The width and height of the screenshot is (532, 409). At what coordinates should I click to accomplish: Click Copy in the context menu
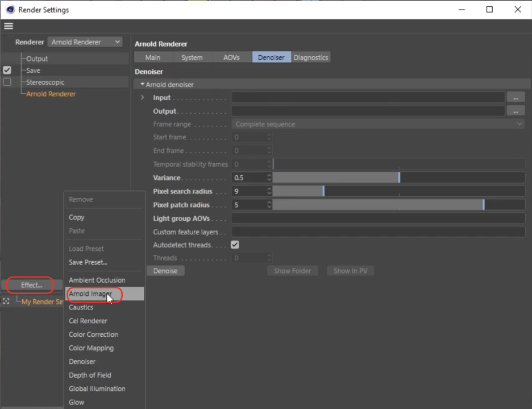pos(105,217)
